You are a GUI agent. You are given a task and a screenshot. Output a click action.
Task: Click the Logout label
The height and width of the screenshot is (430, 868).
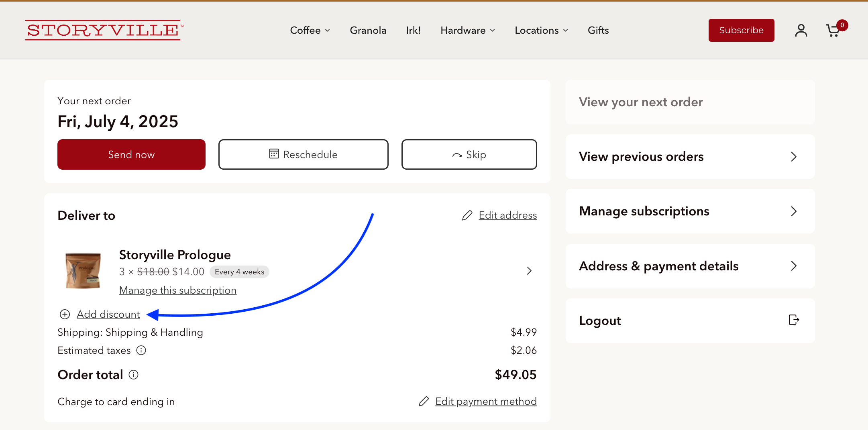point(600,320)
